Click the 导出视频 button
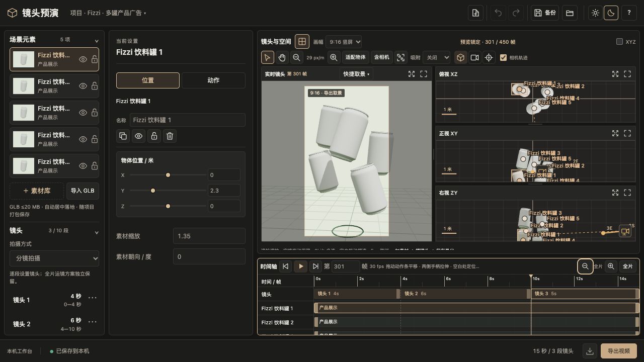 pyautogui.click(x=618, y=351)
